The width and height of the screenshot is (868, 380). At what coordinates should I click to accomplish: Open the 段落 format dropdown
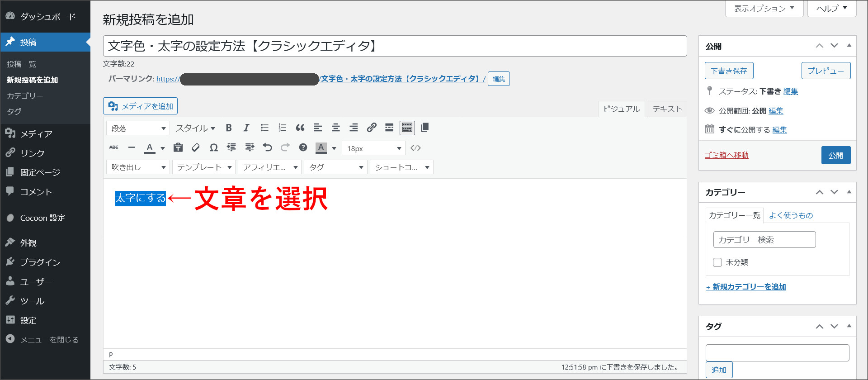tap(138, 128)
